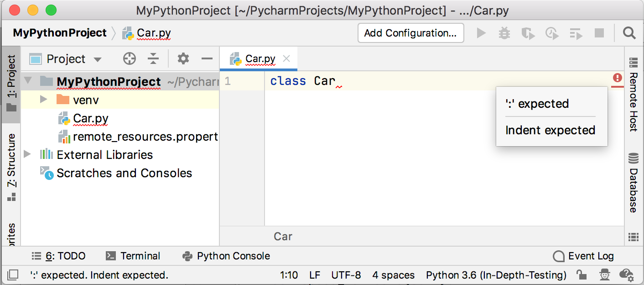Switch to the Car.py editor tab

click(260, 58)
